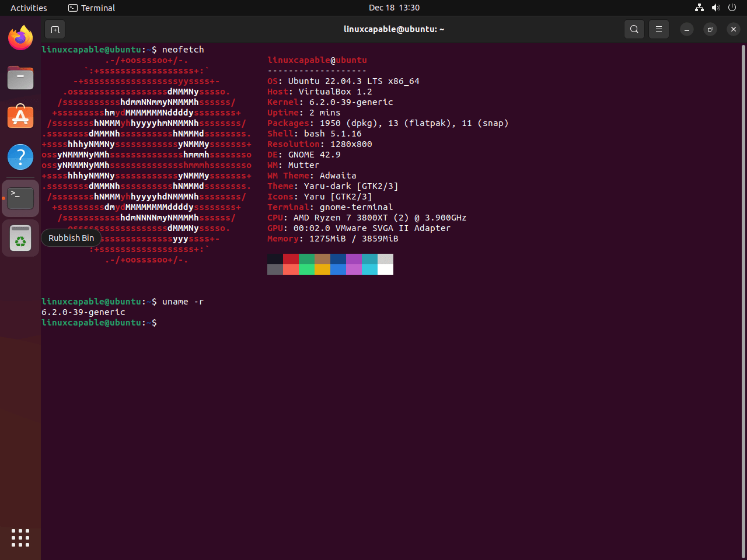Click the window title linuxcapable@ubuntu: ~
The width and height of the screenshot is (747, 560).
pyautogui.click(x=394, y=29)
